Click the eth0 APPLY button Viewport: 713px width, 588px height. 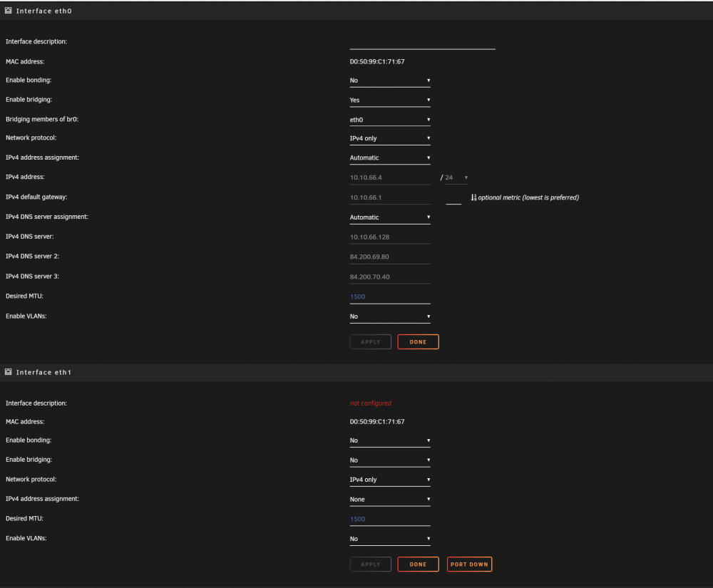pyautogui.click(x=371, y=341)
